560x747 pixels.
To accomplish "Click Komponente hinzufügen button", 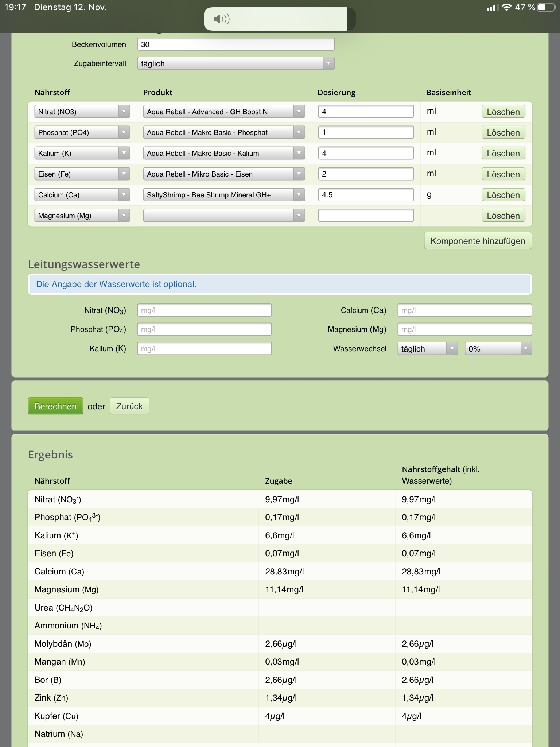I will click(478, 241).
